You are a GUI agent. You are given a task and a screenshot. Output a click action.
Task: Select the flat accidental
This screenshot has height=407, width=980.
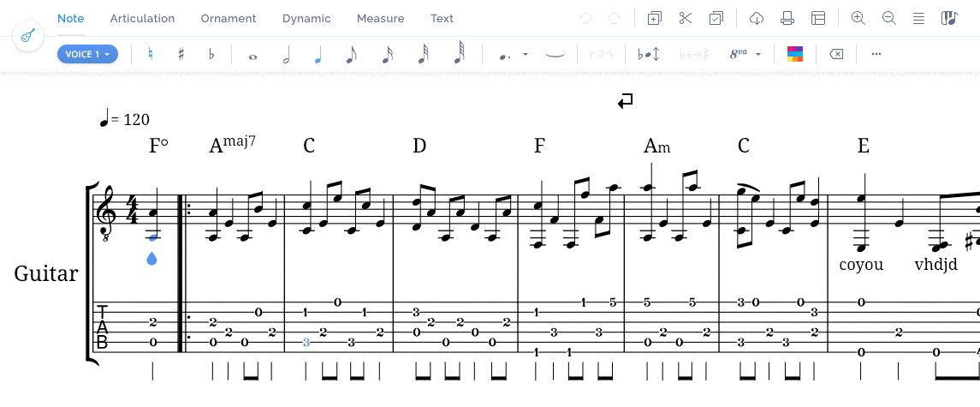[212, 54]
